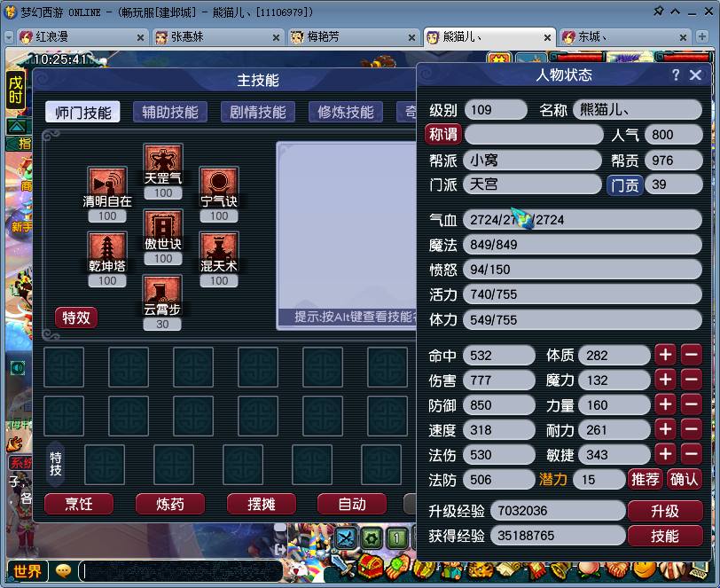Open the treasure chest icon in bottom bar
Image resolution: width=720 pixels, height=588 pixels.
tap(370, 568)
